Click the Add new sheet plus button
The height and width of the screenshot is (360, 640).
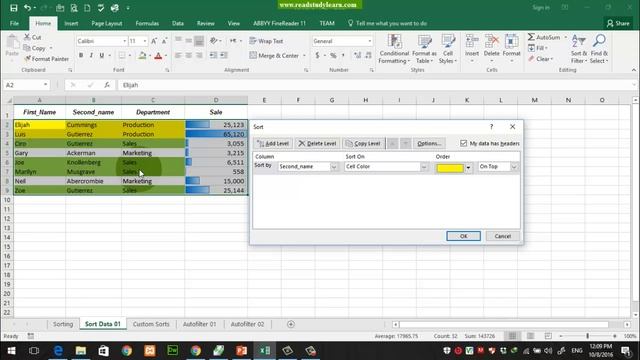click(291, 324)
